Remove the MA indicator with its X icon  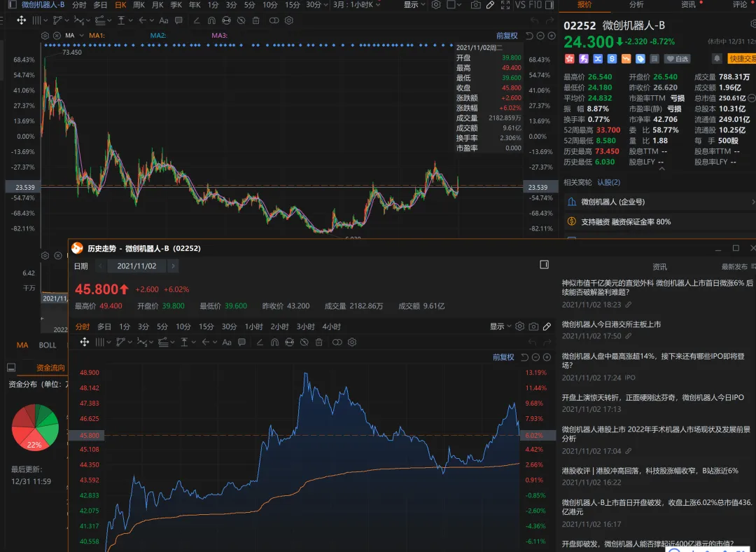[57, 36]
